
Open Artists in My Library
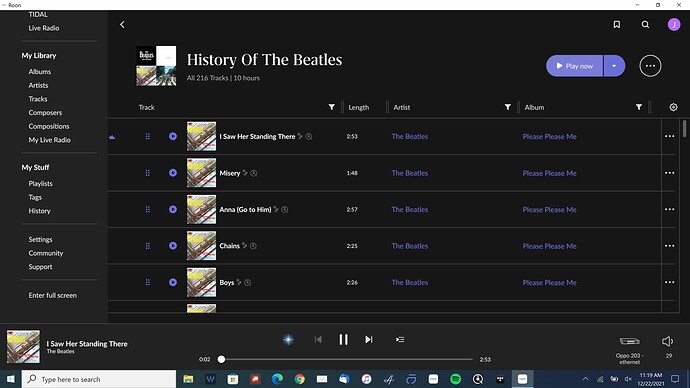click(38, 85)
